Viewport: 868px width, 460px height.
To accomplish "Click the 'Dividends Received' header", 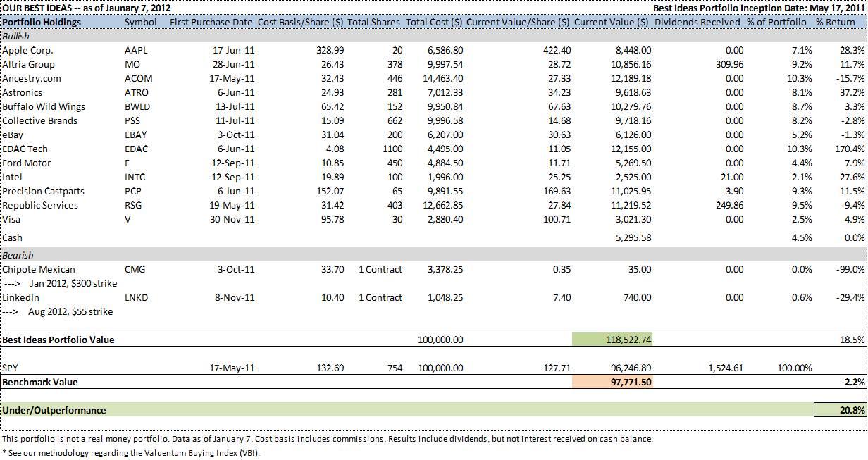I will tap(697, 22).
